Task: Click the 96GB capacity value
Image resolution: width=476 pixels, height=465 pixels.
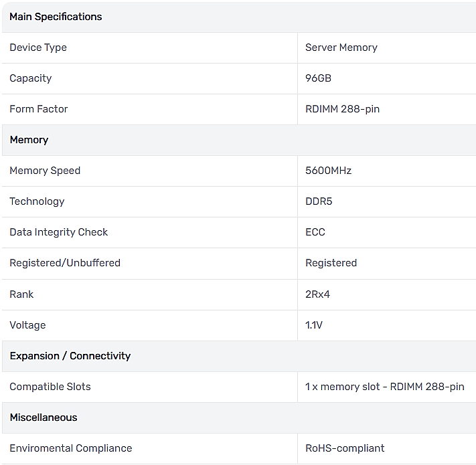Action: [x=318, y=78]
